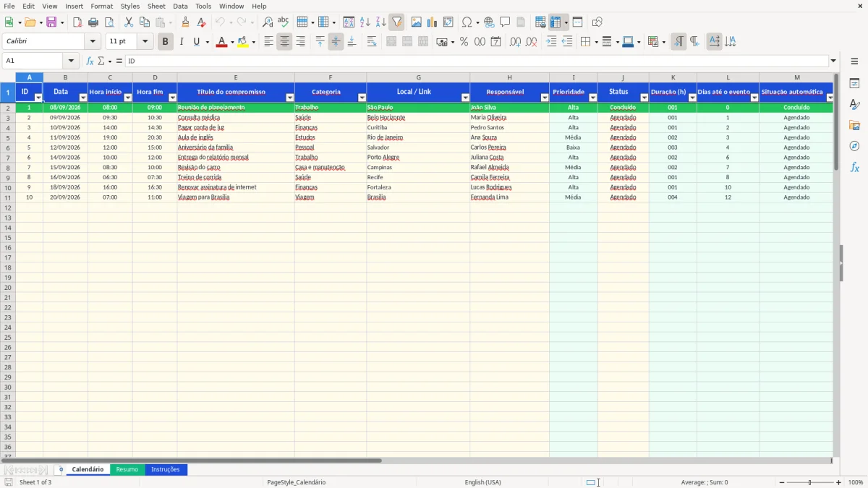Toggle Center Vertically alignment
Viewport: 868px width, 488px height.
(x=336, y=42)
